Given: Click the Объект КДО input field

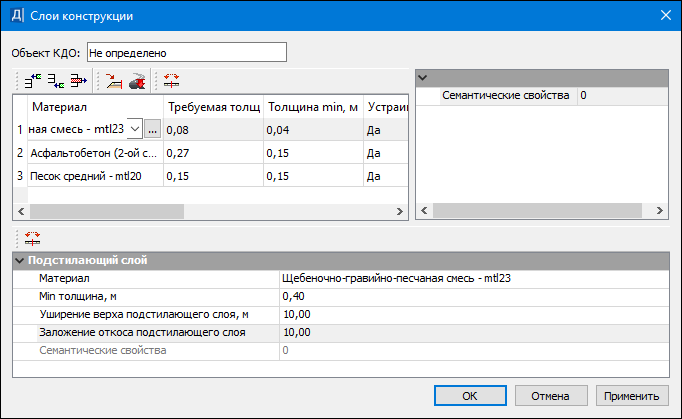Looking at the screenshot, I should 187,53.
